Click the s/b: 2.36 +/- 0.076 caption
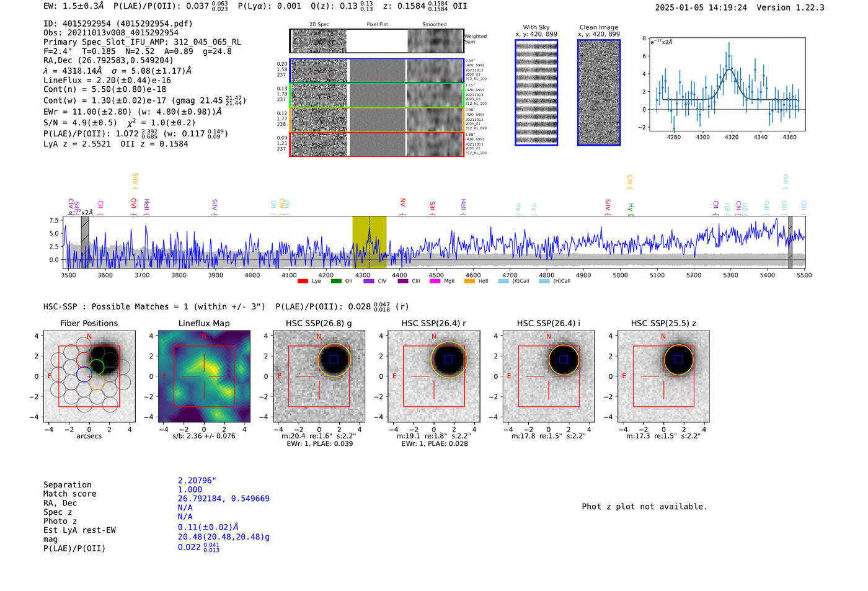 click(204, 436)
